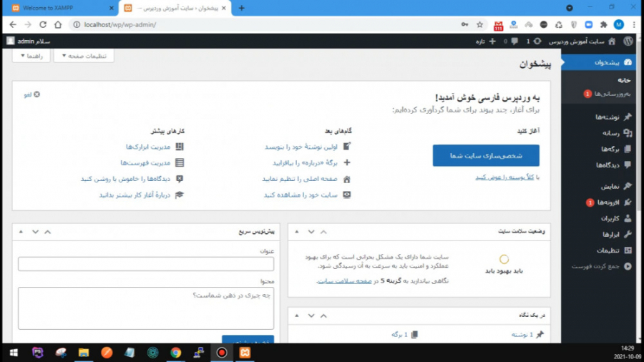The image size is (644, 362).
Task: Open the 'صفحه سلامت سایت' link
Action: [345, 281]
